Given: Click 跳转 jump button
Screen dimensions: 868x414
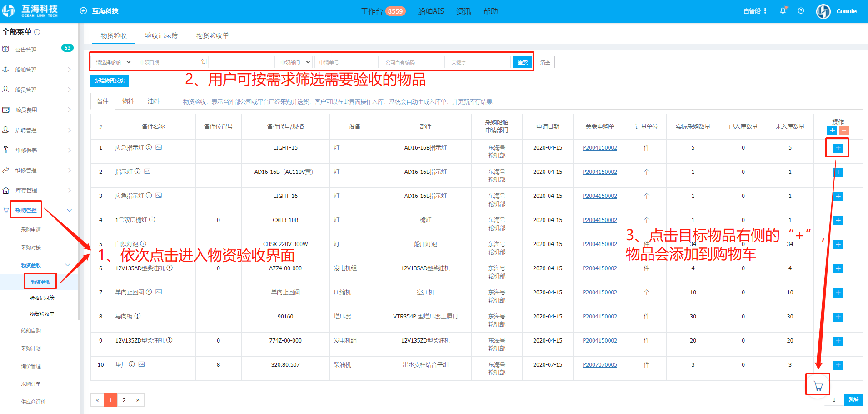Looking at the screenshot, I should 853,399.
